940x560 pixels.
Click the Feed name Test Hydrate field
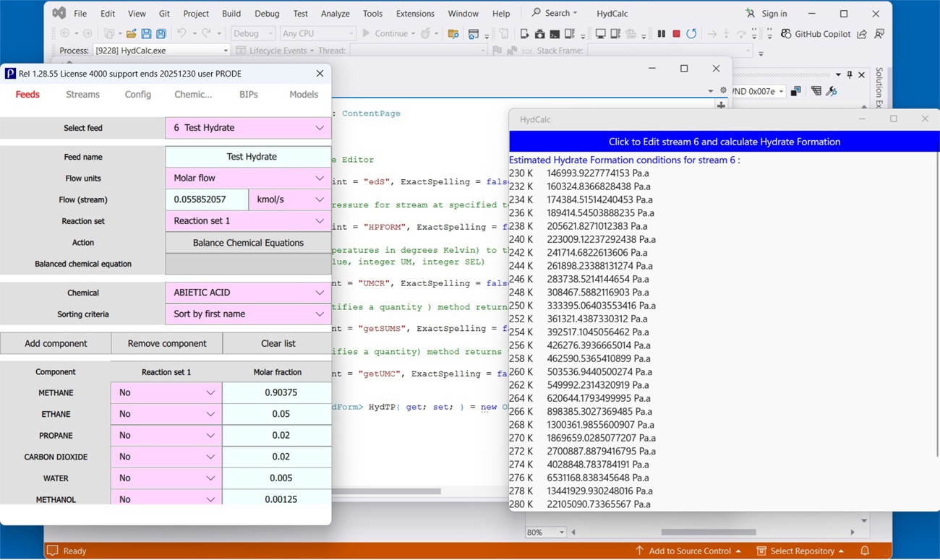click(248, 157)
